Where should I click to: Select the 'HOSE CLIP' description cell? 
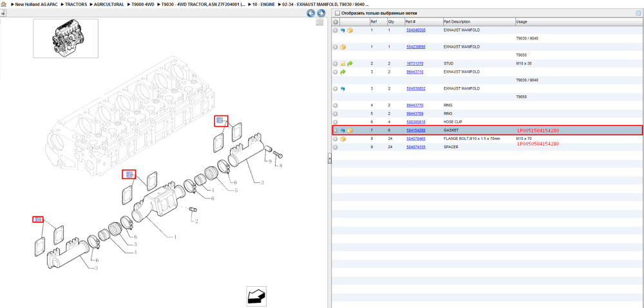click(453, 122)
